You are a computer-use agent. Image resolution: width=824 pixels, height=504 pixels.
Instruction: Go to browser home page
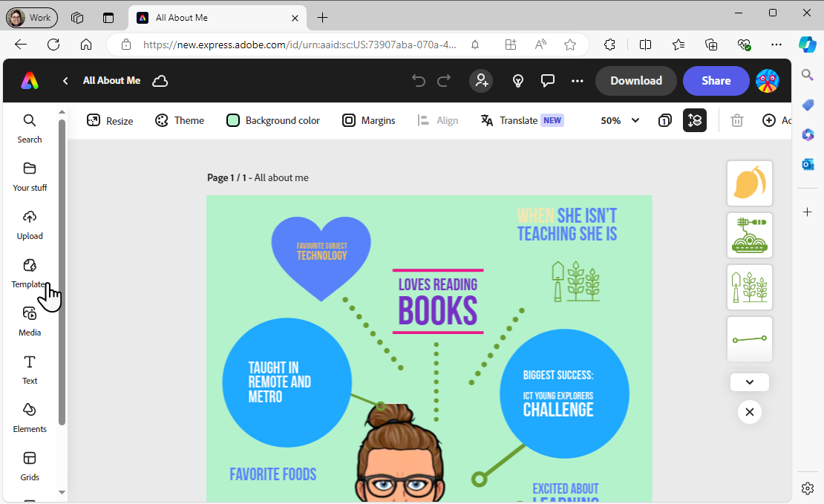tap(86, 45)
